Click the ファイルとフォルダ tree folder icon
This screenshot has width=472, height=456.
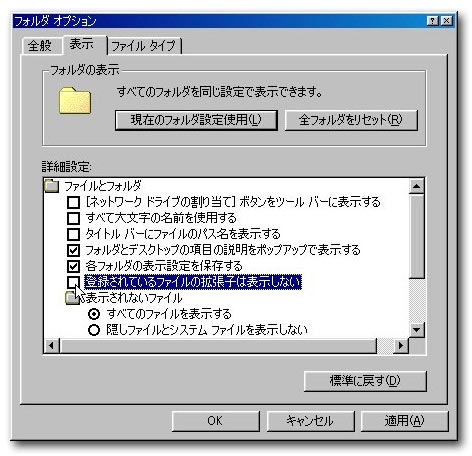coord(51,186)
